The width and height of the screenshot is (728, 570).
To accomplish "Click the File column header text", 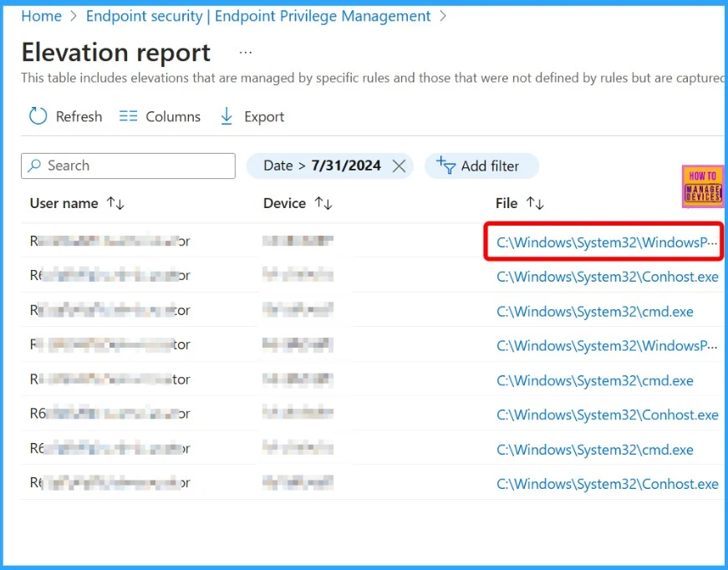I will [506, 203].
